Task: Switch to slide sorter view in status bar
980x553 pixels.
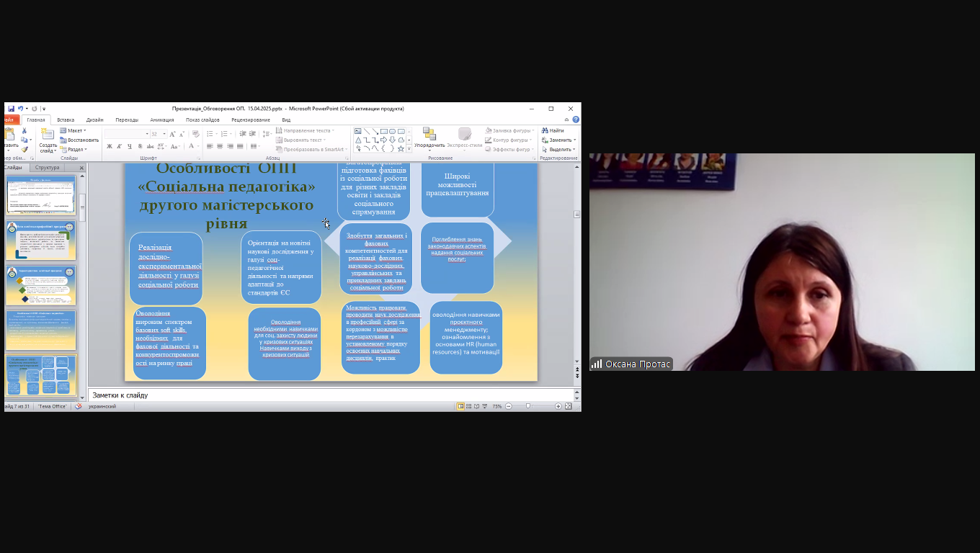Action: [x=468, y=406]
